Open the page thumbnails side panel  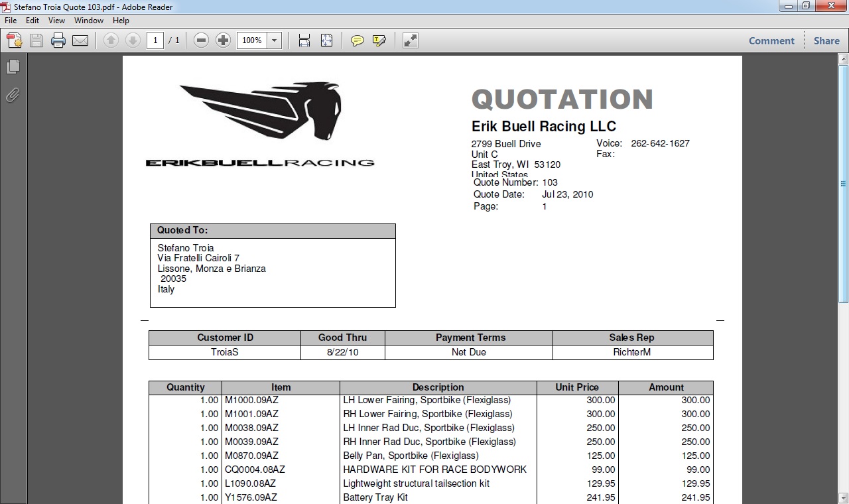click(x=13, y=67)
